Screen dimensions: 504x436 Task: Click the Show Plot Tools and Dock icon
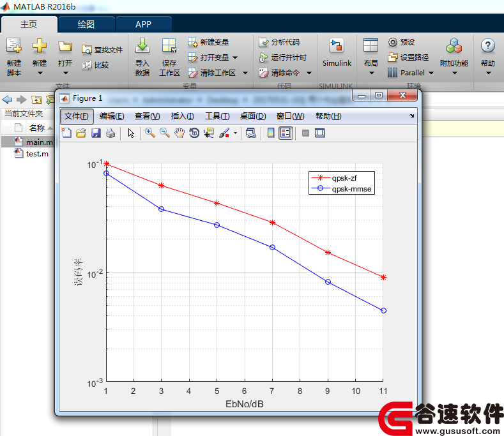point(320,133)
